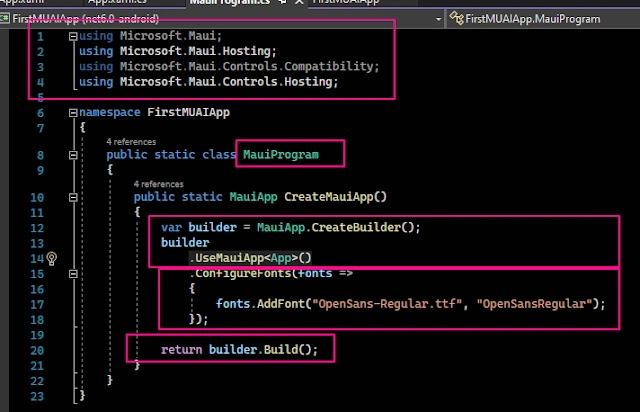The width and height of the screenshot is (640, 412).
Task: Click the class keyword on line 8
Action: [x=219, y=155]
